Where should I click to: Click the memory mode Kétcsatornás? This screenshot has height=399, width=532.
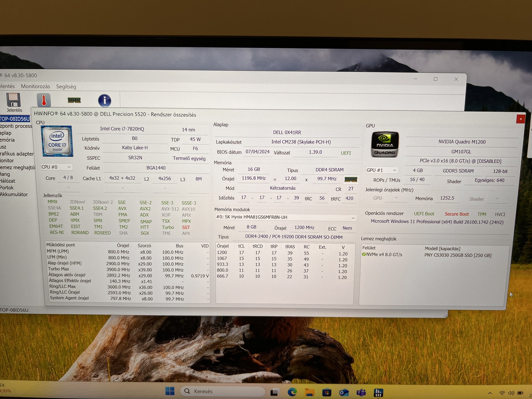click(x=283, y=188)
